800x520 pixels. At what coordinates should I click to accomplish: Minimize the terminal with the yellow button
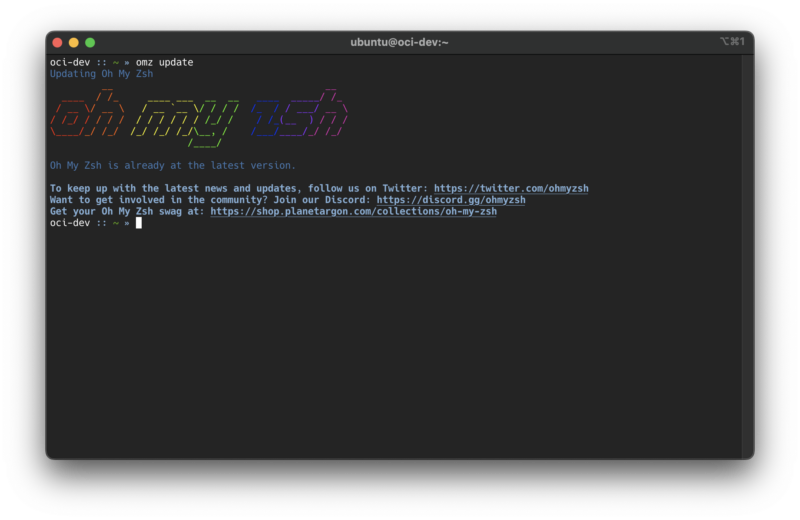pyautogui.click(x=73, y=42)
